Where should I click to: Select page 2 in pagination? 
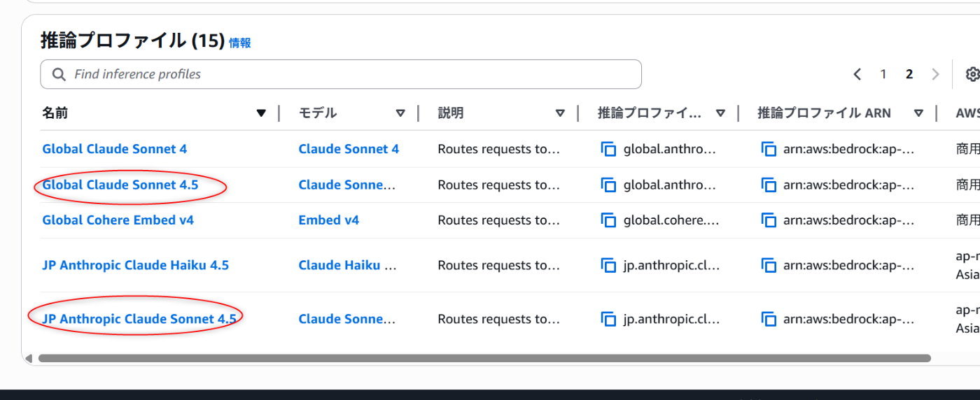(x=909, y=74)
